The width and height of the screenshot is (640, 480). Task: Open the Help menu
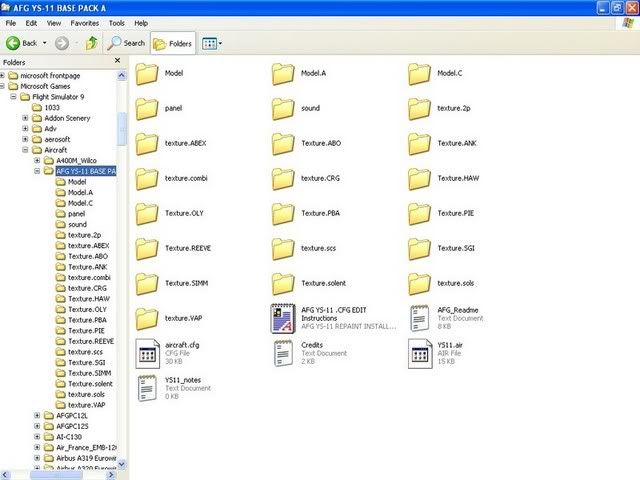[x=141, y=23]
